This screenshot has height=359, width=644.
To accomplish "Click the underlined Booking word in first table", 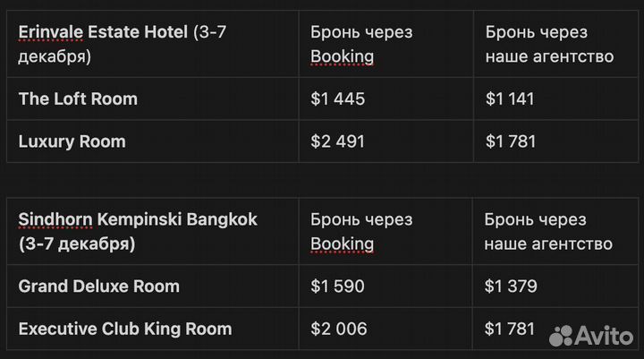I will (342, 56).
